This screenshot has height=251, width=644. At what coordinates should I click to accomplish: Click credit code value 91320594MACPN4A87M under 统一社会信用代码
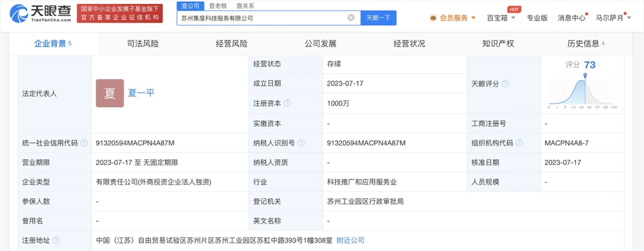pyautogui.click(x=135, y=143)
